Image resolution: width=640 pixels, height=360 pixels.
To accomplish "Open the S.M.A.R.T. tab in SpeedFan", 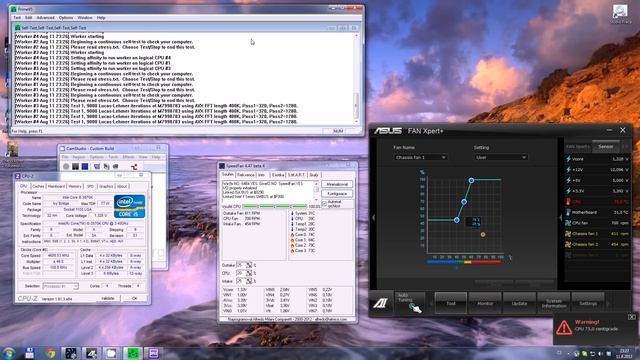I will [x=297, y=175].
